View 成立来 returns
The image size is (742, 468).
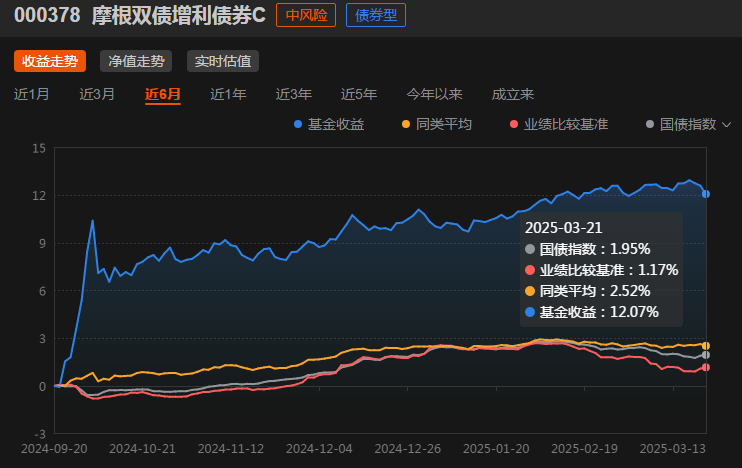512,94
